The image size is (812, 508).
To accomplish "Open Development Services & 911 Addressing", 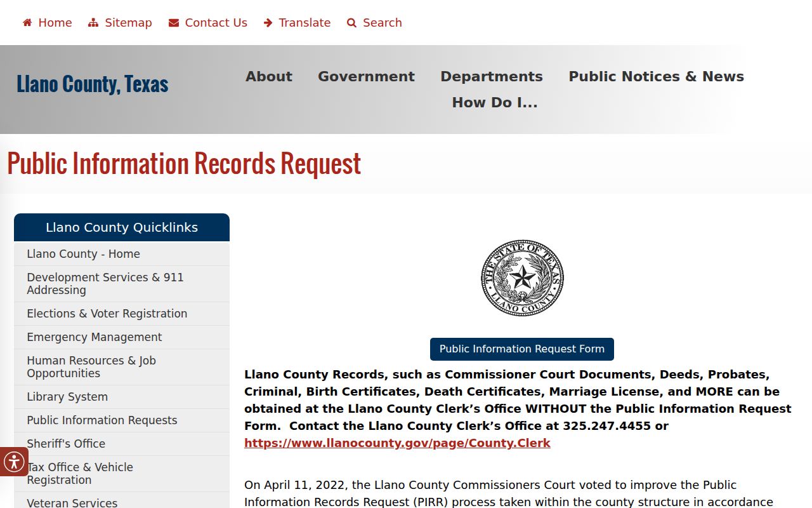I will [122, 284].
